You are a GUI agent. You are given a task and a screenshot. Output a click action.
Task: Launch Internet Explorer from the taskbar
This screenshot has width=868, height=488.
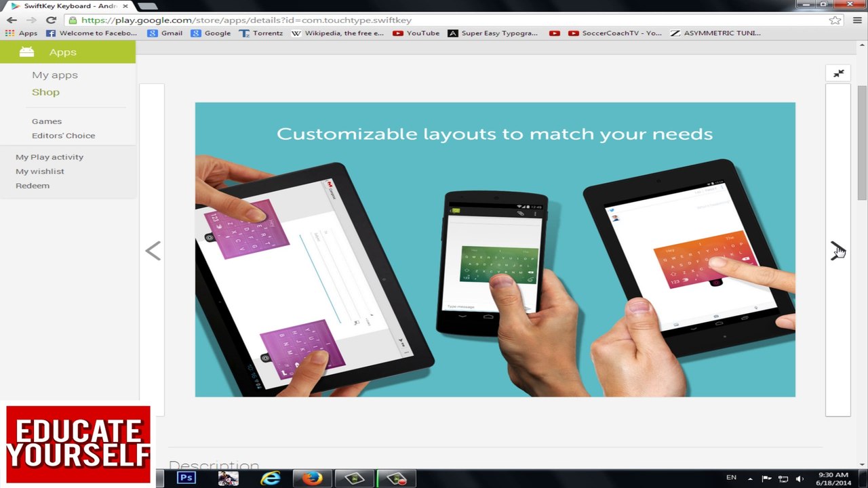pos(270,479)
